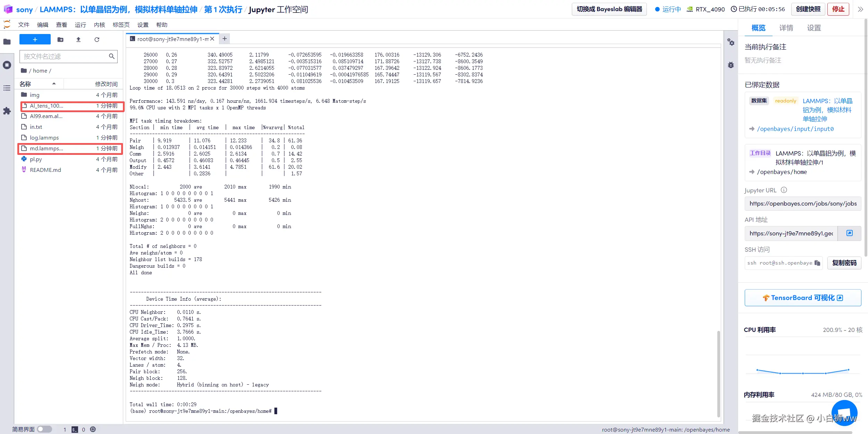Image resolution: width=868 pixels, height=434 pixels.
Task: Open the table of contents sidebar
Action: [x=7, y=88]
